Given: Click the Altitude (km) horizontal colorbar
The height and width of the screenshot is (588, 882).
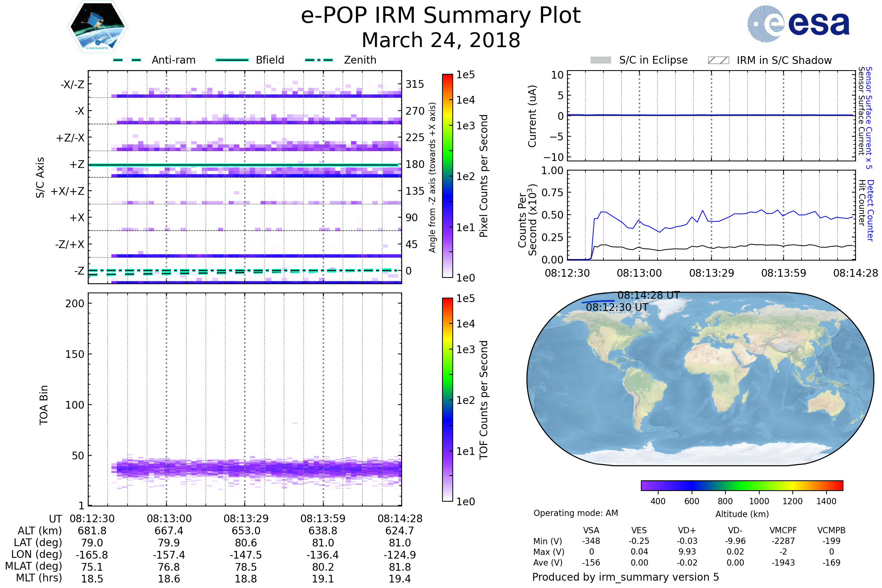Looking at the screenshot, I should tap(742, 485).
